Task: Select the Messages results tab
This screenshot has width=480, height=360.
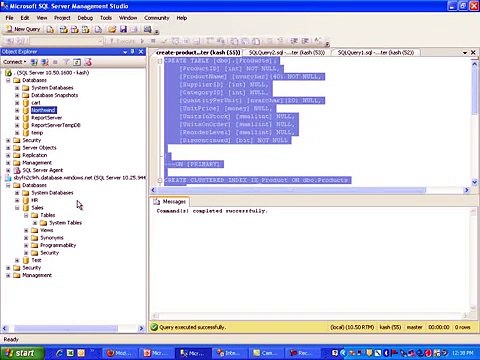Action: (x=169, y=202)
